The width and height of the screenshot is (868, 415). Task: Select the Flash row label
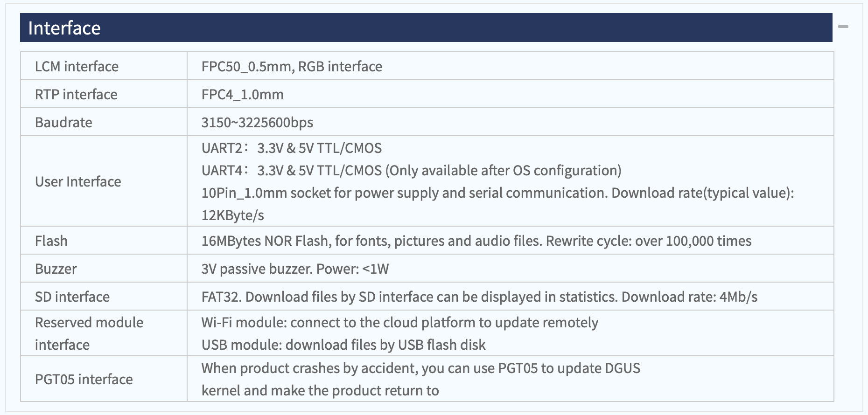(x=51, y=241)
